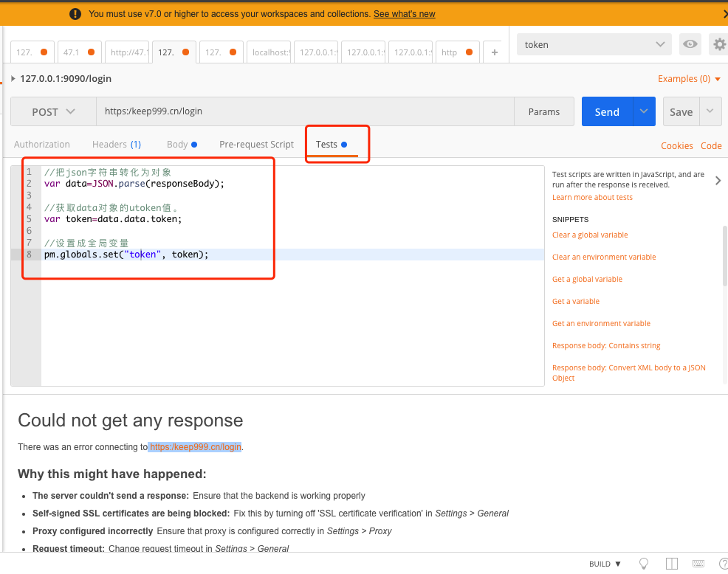Click the 'Clear a global variable' snippet
728x574 pixels.
pos(590,235)
